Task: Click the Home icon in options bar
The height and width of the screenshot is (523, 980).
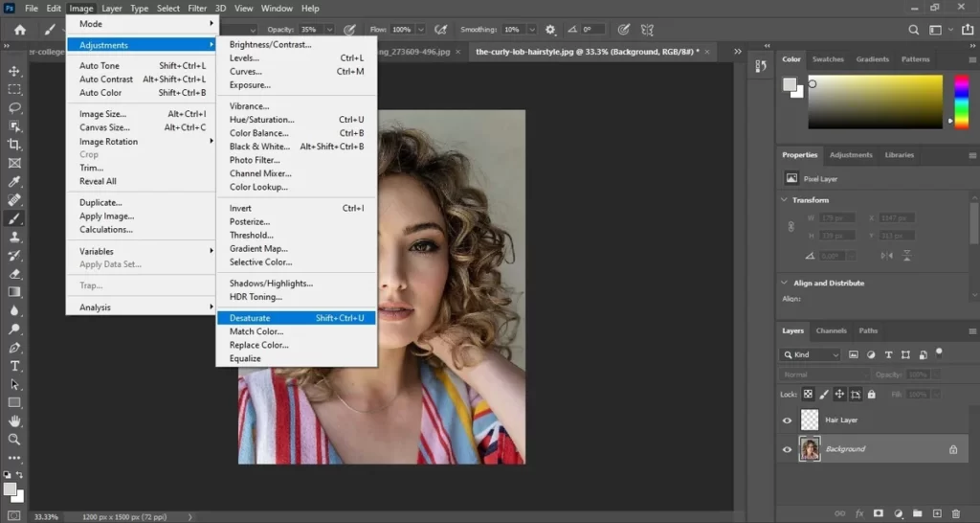Action: click(20, 30)
